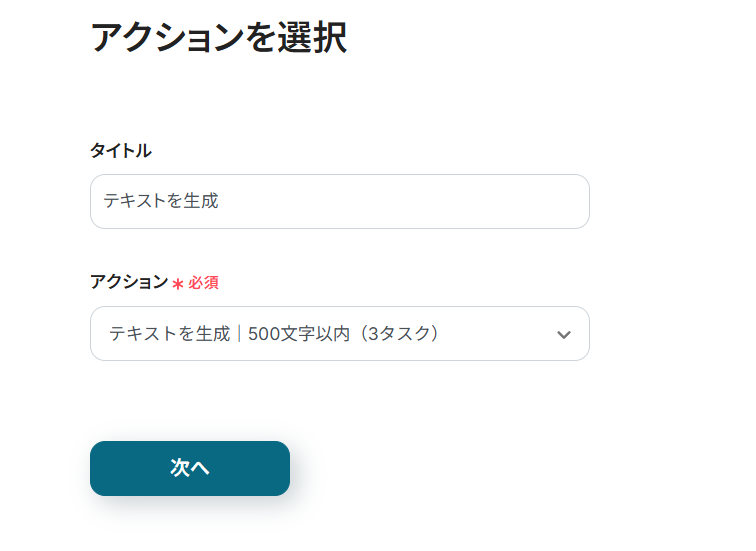This screenshot has width=756, height=551.
Task: Click right edge of the 次へ button
Action: click(278, 468)
